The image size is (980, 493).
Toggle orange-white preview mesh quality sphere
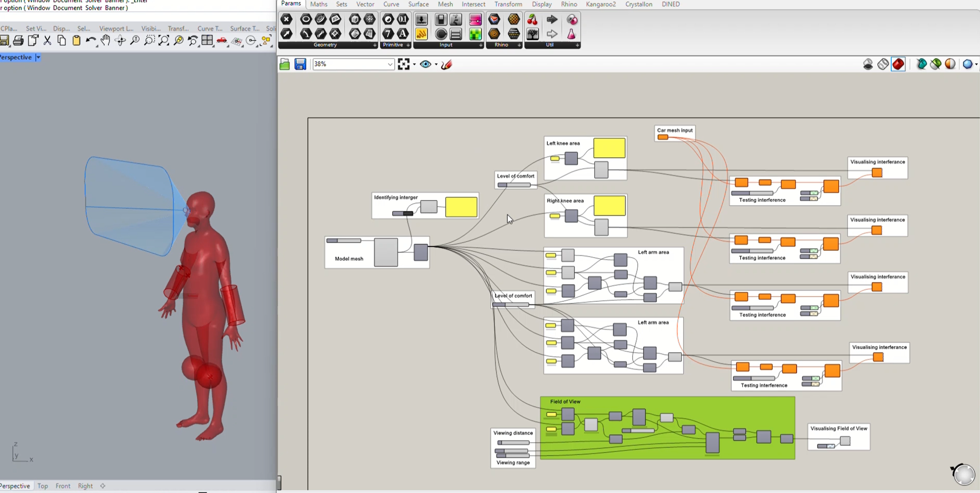[950, 64]
